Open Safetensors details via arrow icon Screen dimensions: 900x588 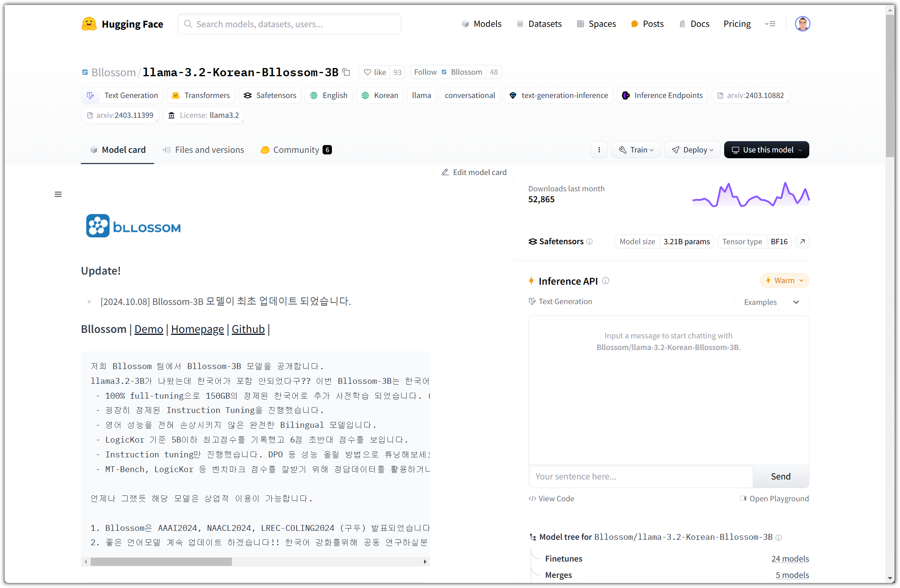pyautogui.click(x=802, y=241)
